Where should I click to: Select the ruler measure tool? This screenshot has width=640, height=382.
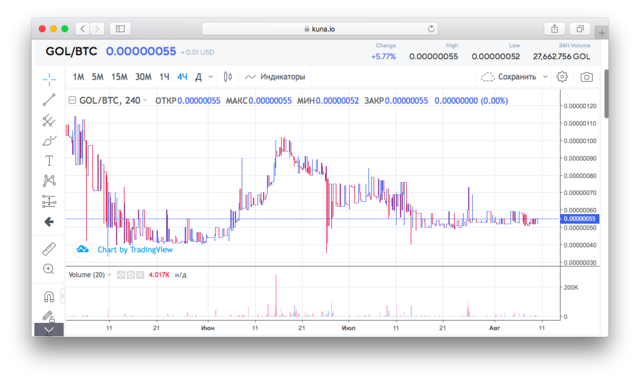49,249
